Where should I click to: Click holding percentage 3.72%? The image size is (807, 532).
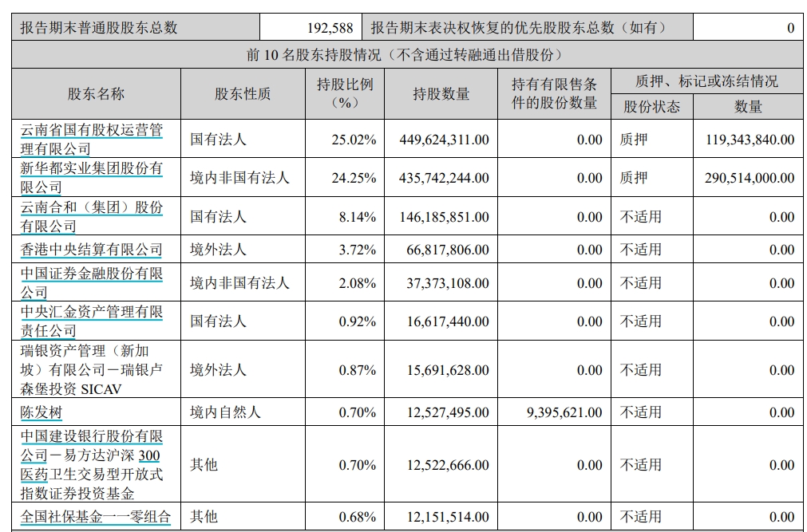click(x=357, y=250)
